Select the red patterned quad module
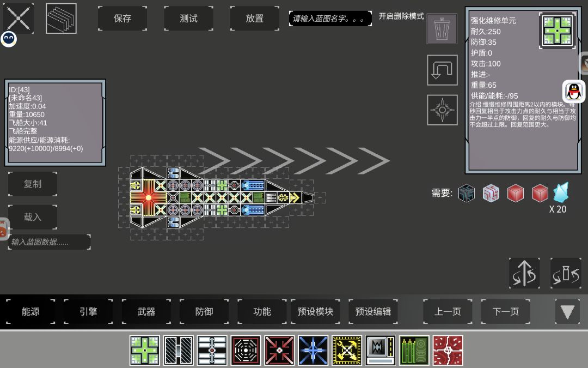This screenshot has height=368, width=588. pos(448,351)
